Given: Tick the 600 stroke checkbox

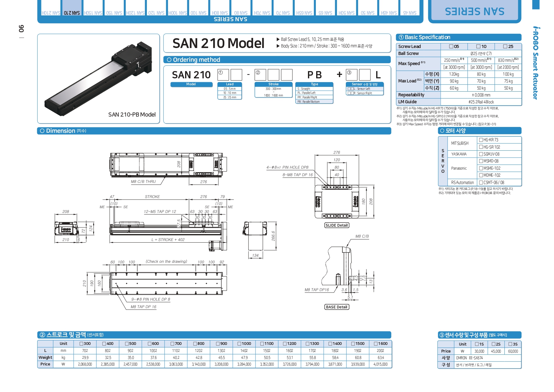Looking at the screenshot, I should (x=149, y=344).
